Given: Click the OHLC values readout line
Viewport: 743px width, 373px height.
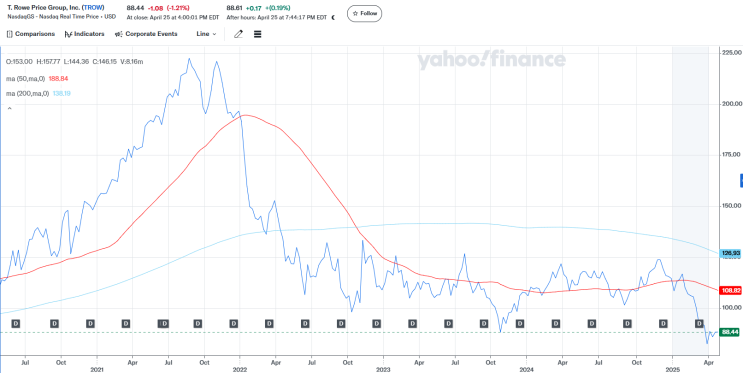Looking at the screenshot, I should pyautogui.click(x=74, y=62).
